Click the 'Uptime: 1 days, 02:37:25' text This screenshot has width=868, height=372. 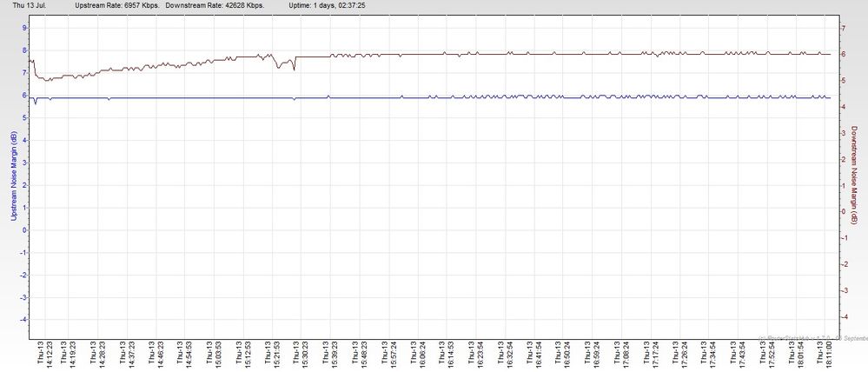327,5
